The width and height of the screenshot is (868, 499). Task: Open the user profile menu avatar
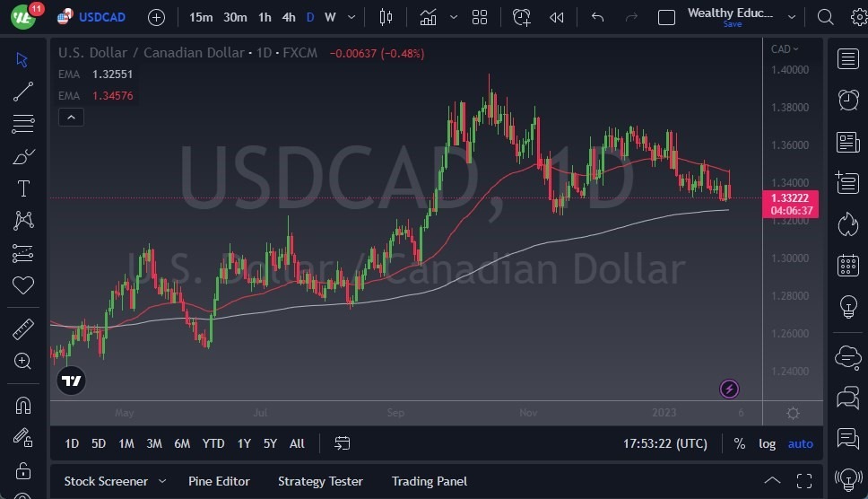[23, 17]
